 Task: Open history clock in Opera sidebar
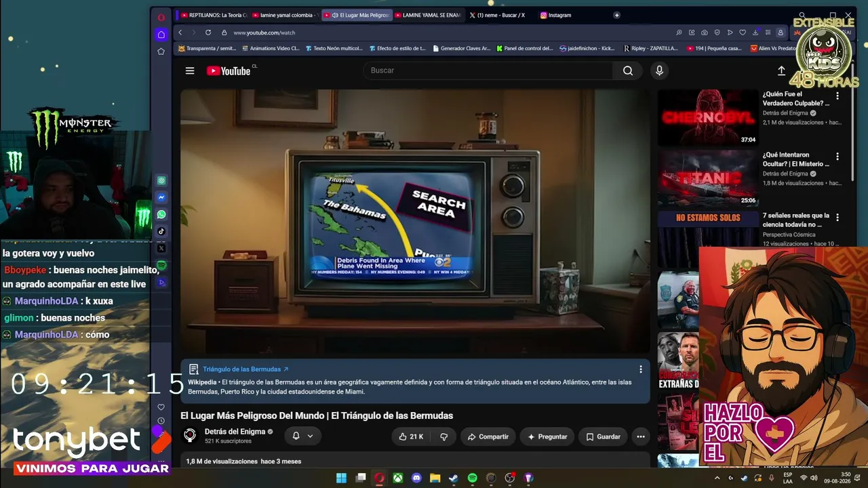pyautogui.click(x=161, y=421)
